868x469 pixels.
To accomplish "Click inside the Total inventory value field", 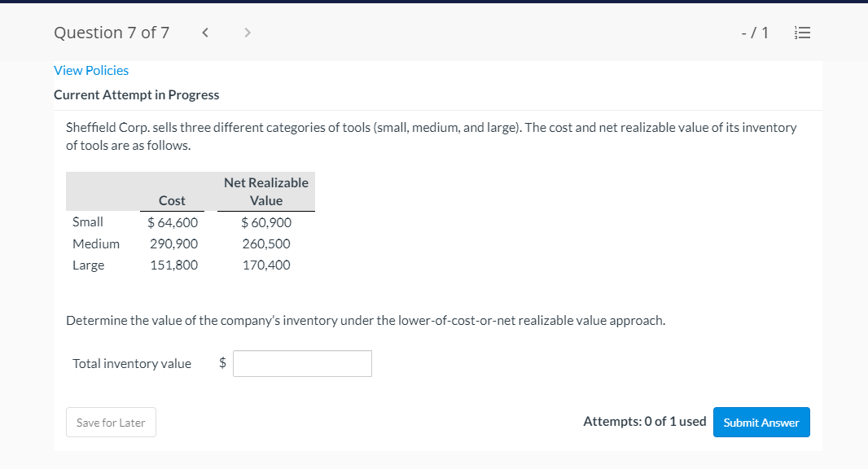I will tap(302, 363).
